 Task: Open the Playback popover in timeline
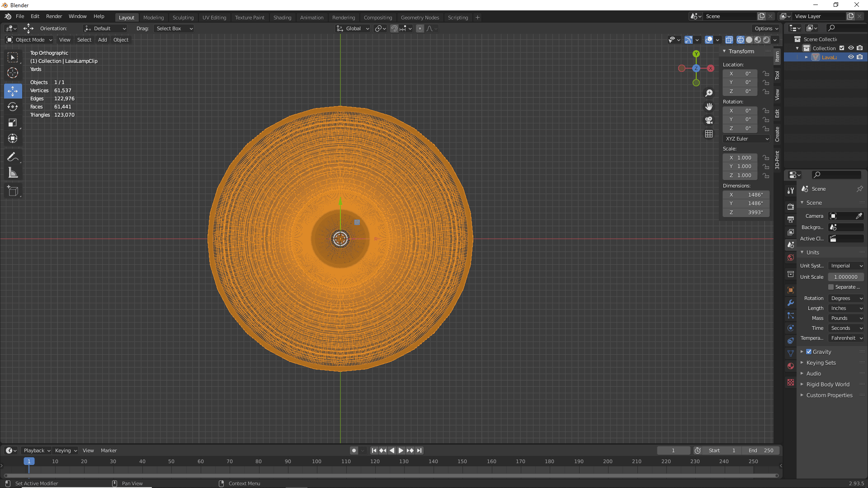(x=37, y=450)
